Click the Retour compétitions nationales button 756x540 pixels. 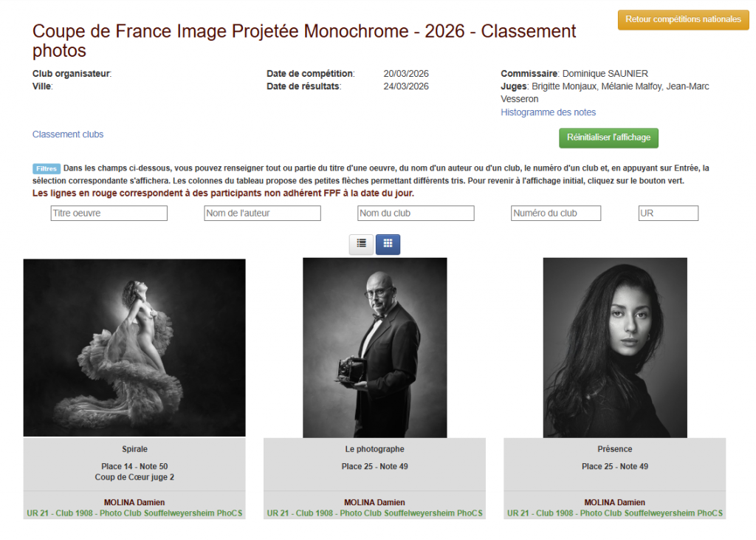click(x=682, y=20)
